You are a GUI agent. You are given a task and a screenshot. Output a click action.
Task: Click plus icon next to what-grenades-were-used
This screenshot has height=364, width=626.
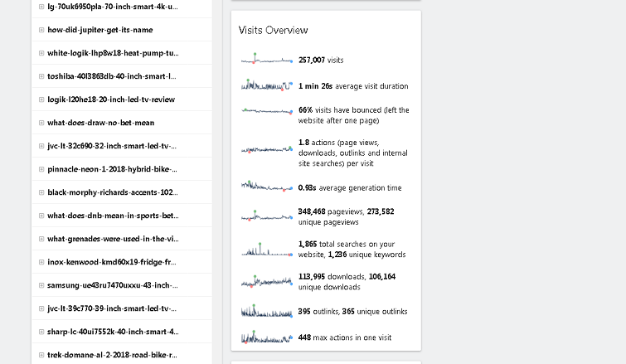(x=41, y=239)
